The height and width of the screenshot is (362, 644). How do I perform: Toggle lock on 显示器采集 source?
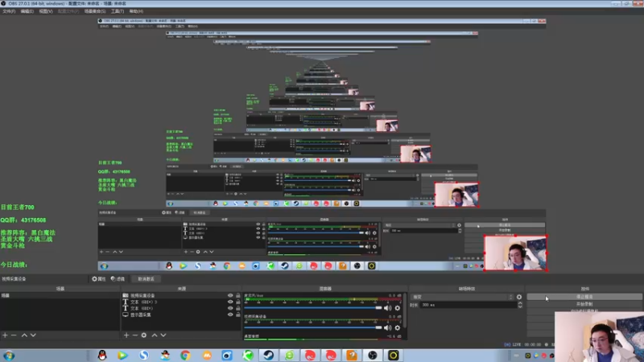pos(237,315)
